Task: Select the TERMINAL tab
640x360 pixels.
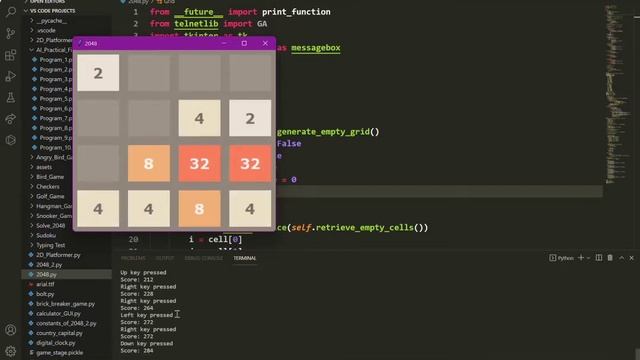Action: click(x=244, y=258)
